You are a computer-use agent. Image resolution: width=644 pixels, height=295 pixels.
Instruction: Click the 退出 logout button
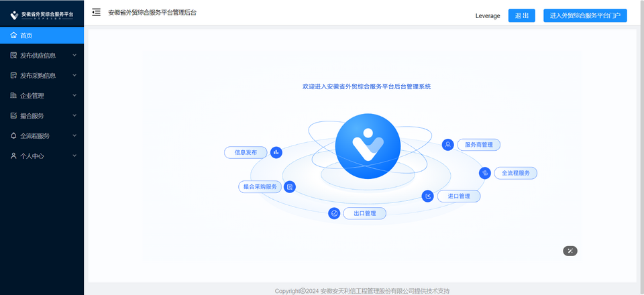(522, 15)
